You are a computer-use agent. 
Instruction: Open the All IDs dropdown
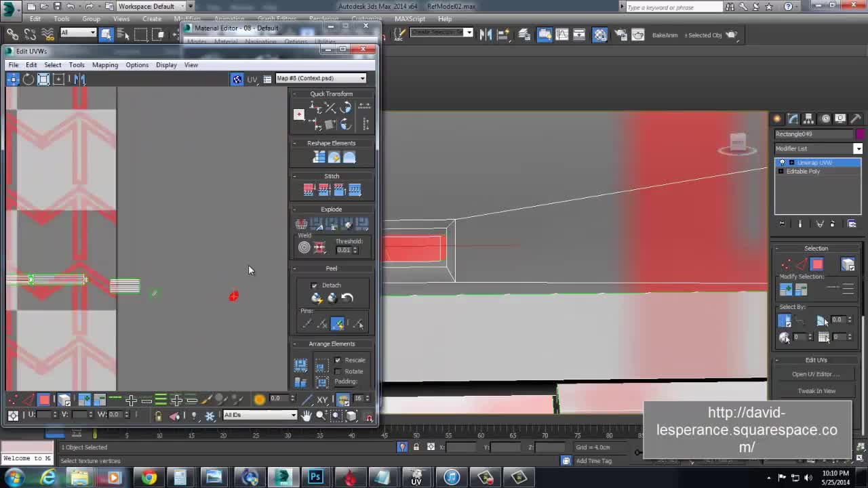point(260,415)
